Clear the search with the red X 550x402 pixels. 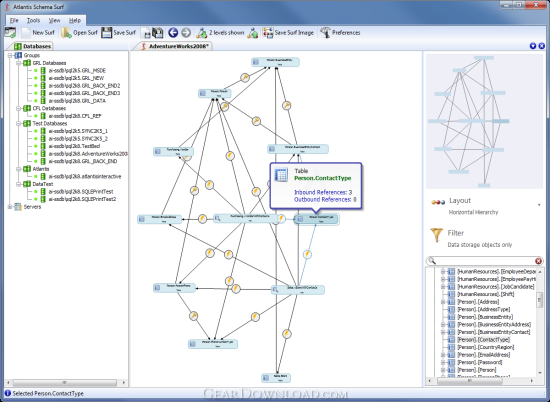[538, 261]
